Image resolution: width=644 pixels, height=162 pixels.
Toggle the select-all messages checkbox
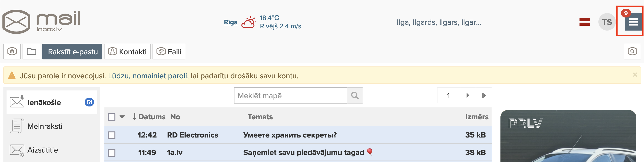pyautogui.click(x=112, y=117)
